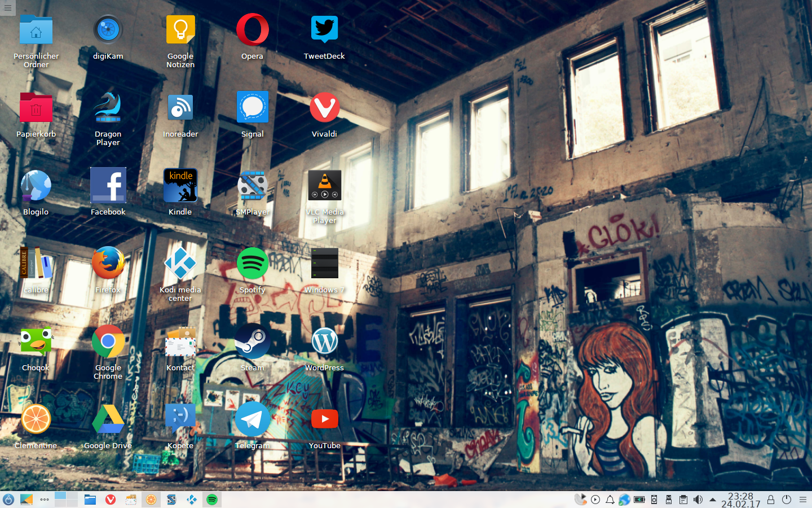The height and width of the screenshot is (508, 812).
Task: Open the Papierkorb trash icon
Action: 36,108
